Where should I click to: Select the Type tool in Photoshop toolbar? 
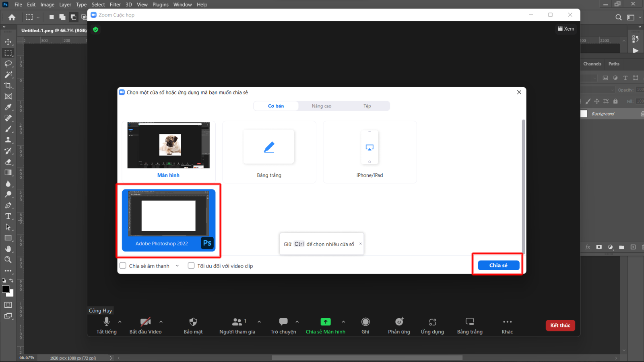[8, 216]
